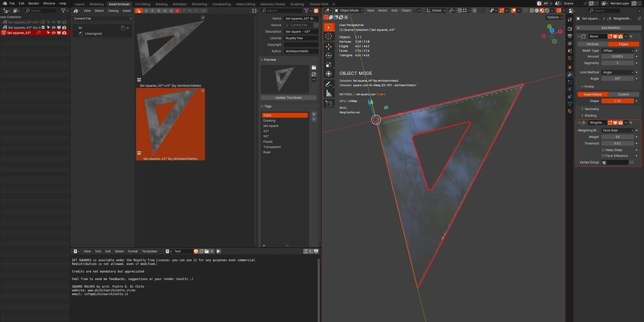
Task: Open Object Mode dropdown in viewport header
Action: click(x=349, y=11)
